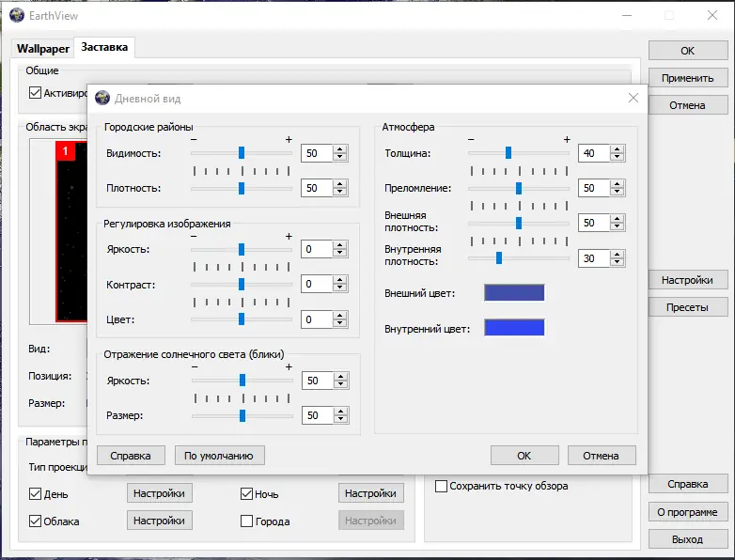Click the Плотность slider in Городские районы
Image resolution: width=735 pixels, height=560 pixels.
(x=242, y=188)
